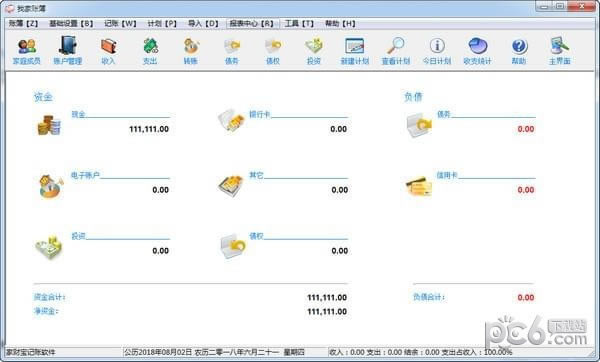600x362 pixels.
Task: Click the 现金 coin stack icon
Action: 49,125
